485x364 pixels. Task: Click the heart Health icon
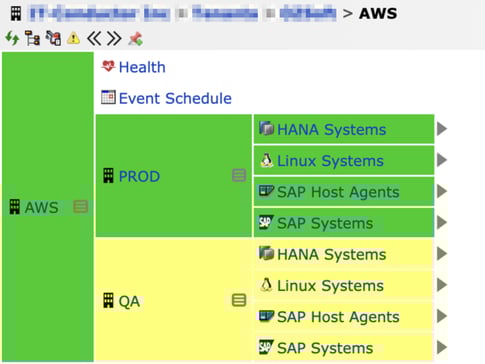[x=108, y=66]
